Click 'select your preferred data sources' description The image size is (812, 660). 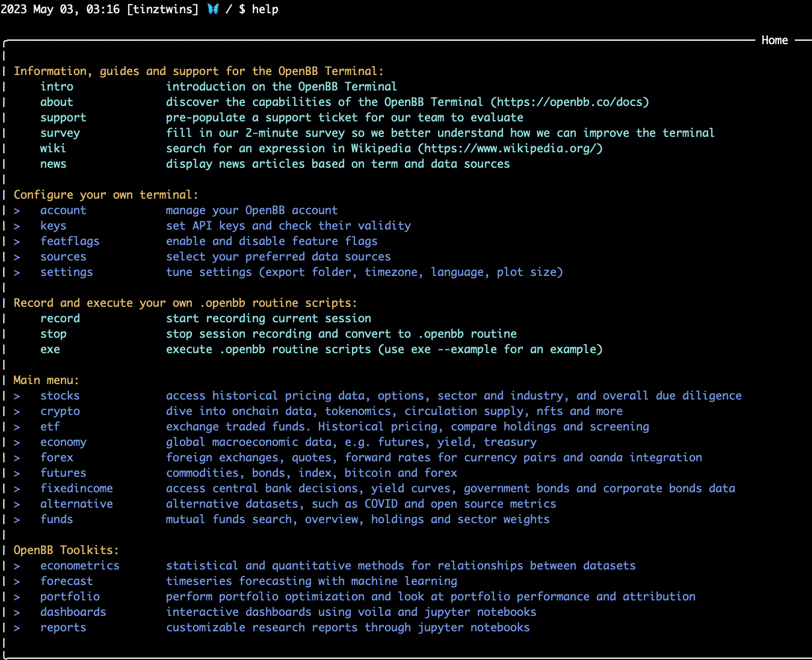tap(279, 257)
